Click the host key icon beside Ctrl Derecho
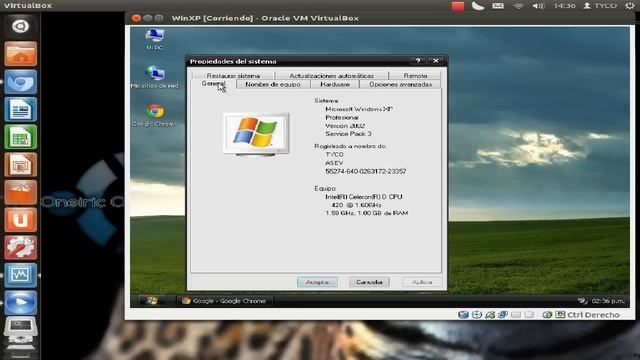640x360 pixels. tap(560, 315)
